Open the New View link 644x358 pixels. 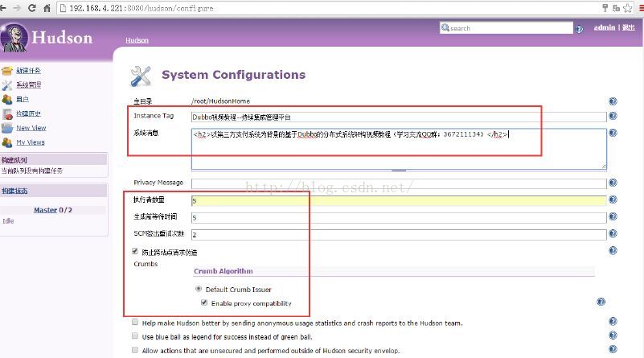[31, 128]
